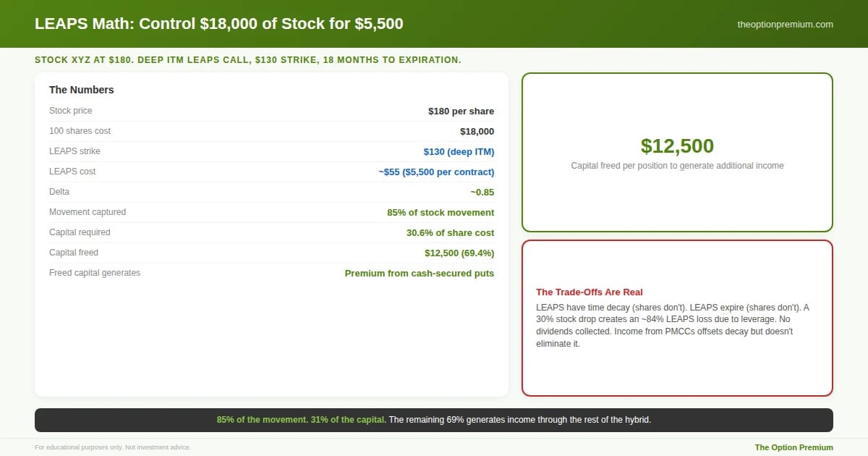Select the Stock XYZ at $180 subtitle

[x=248, y=59]
